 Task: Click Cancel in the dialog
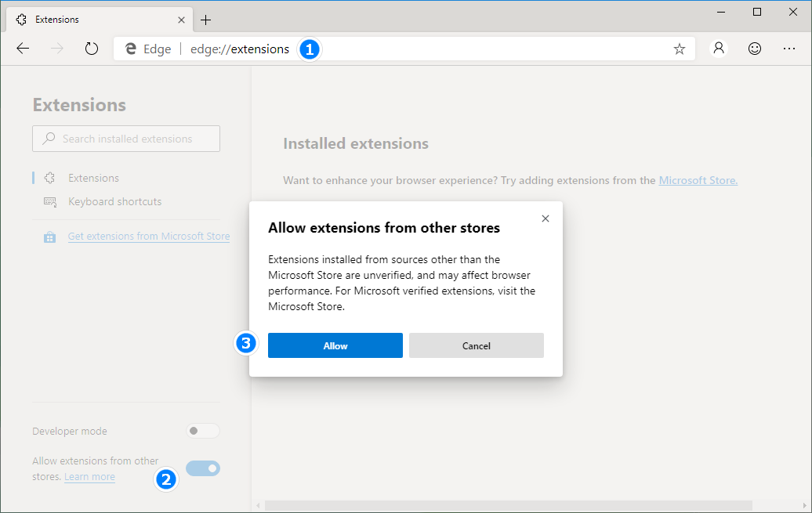click(477, 345)
